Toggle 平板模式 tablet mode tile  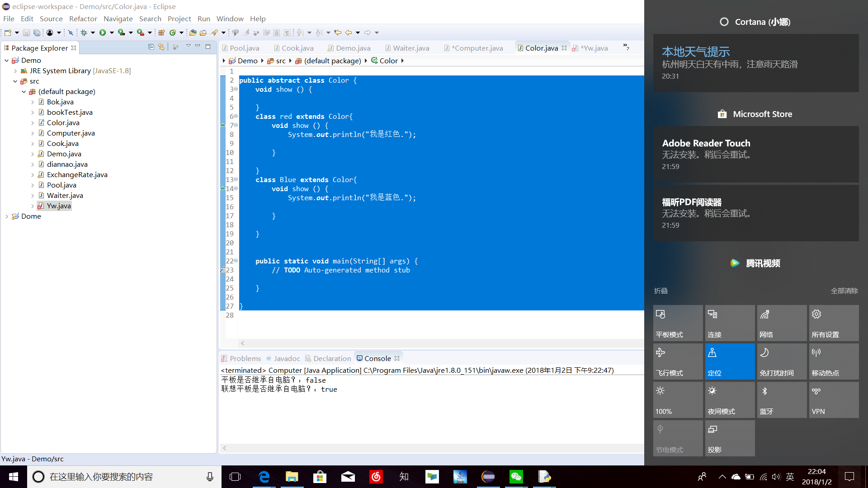678,323
